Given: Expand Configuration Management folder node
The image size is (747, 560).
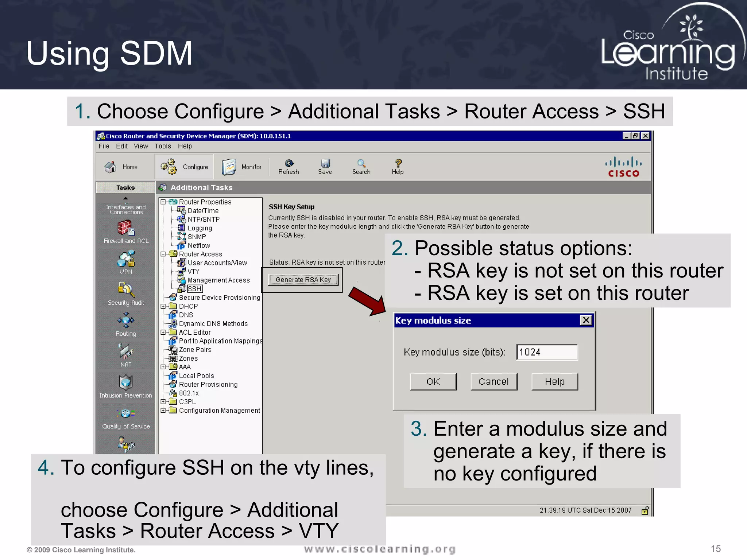Looking at the screenshot, I should coord(163,411).
